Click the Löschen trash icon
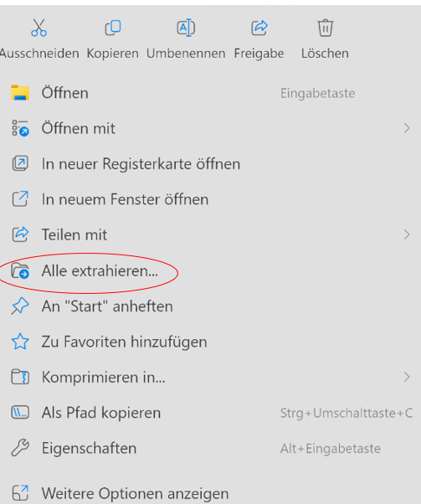Screen dimensions: 421x504 pyautogui.click(x=326, y=28)
